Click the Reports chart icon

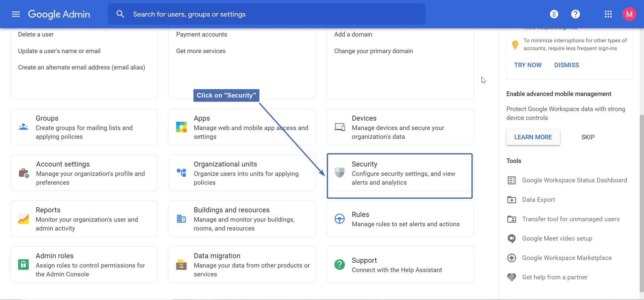(x=23, y=219)
